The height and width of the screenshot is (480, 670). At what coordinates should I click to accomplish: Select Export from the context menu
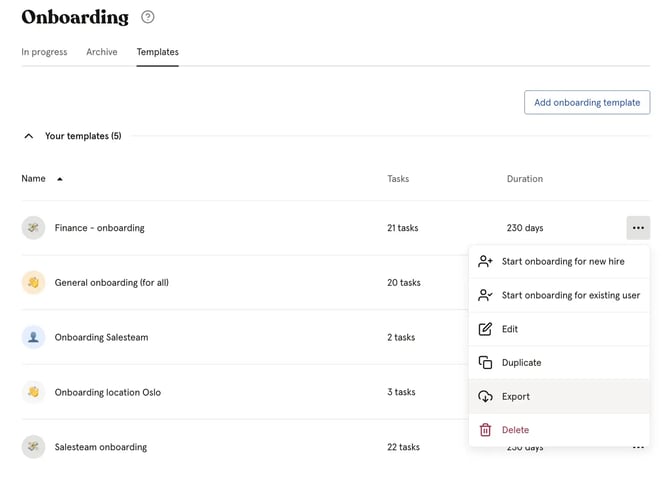point(559,396)
